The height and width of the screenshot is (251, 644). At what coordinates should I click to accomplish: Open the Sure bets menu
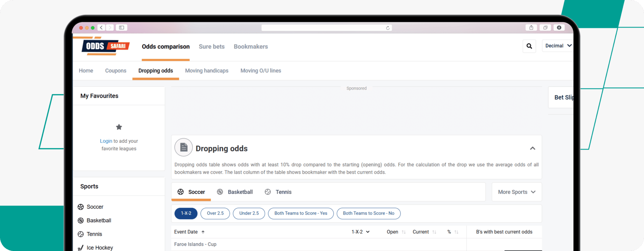(212, 47)
